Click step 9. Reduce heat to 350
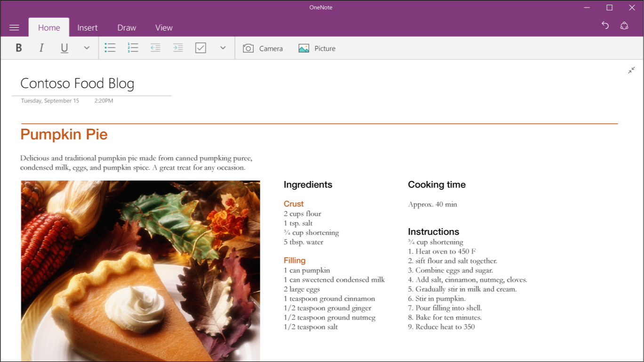This screenshot has width=644, height=362. click(442, 327)
